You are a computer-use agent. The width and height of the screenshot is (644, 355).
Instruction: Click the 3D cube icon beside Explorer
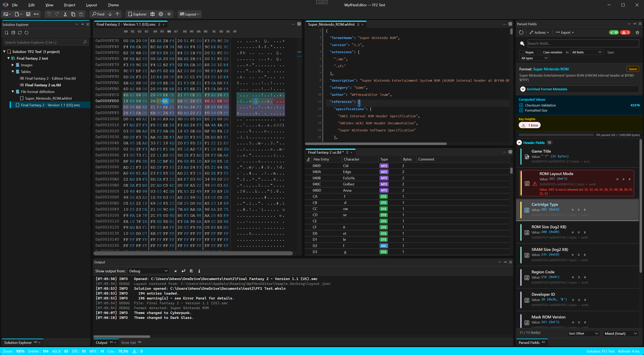[x=153, y=14]
